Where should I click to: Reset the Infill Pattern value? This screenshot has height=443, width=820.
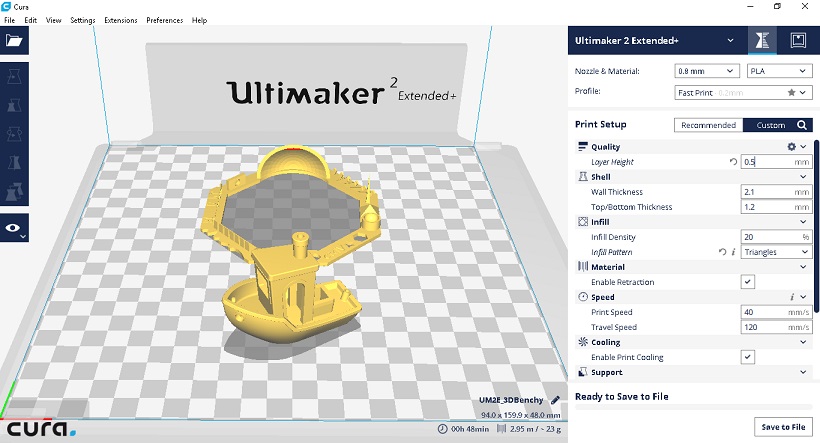(722, 252)
